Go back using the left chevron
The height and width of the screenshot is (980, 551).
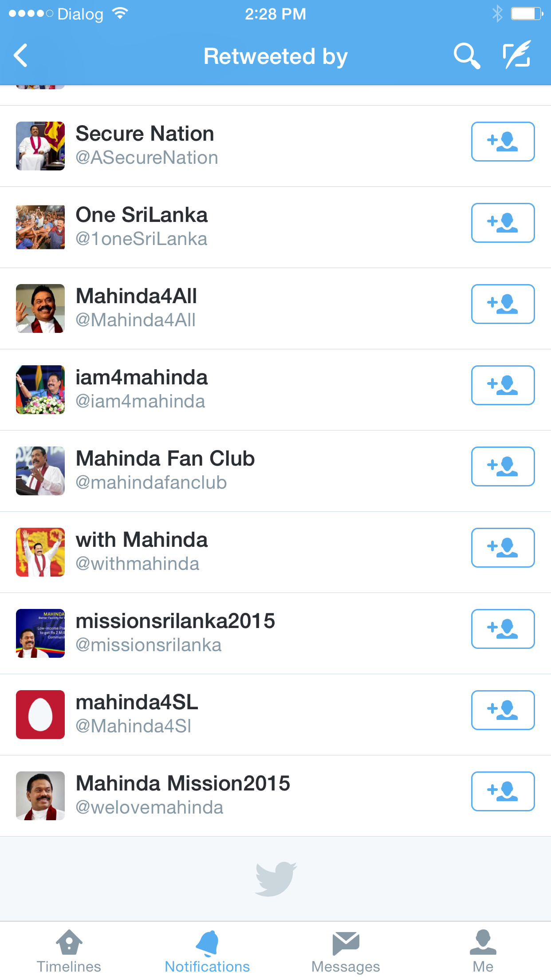point(21,55)
